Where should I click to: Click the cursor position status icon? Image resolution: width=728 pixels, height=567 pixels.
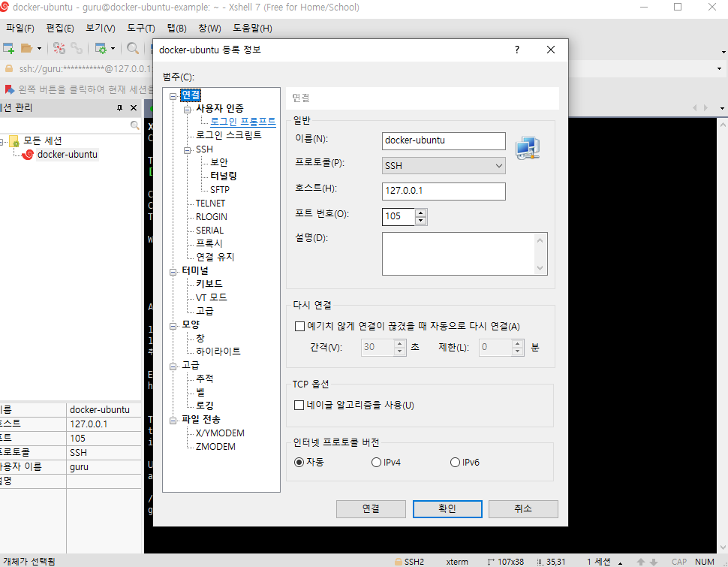tap(540, 562)
